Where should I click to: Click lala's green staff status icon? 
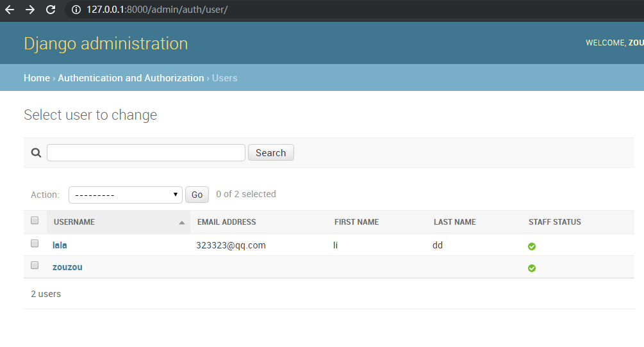(532, 246)
